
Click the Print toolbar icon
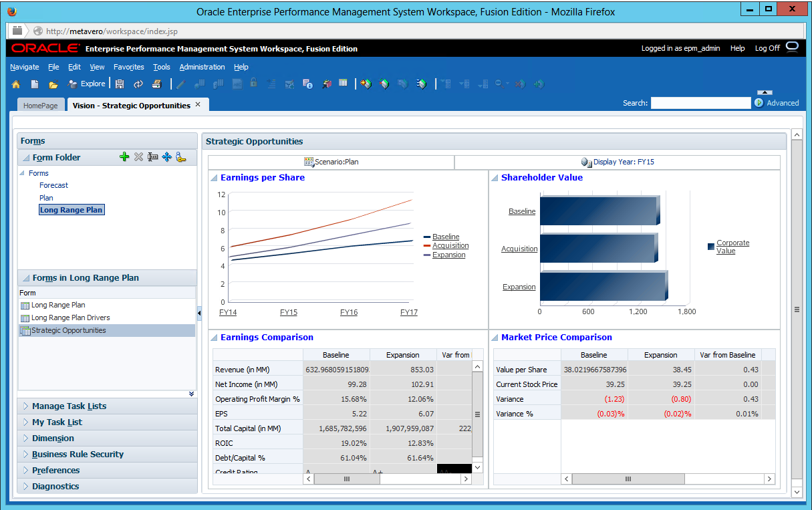[x=157, y=84]
